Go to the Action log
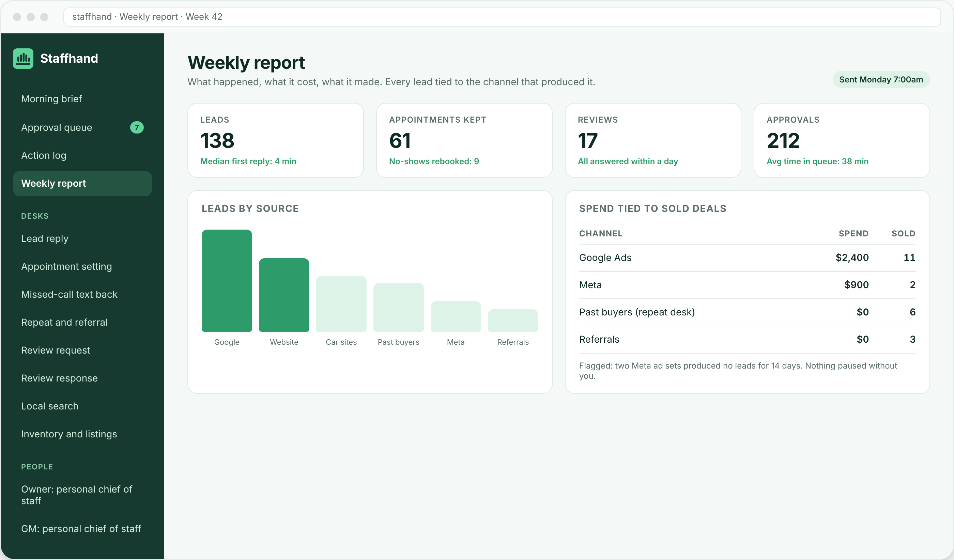Screen dimensions: 954x560 [x=82, y=156]
